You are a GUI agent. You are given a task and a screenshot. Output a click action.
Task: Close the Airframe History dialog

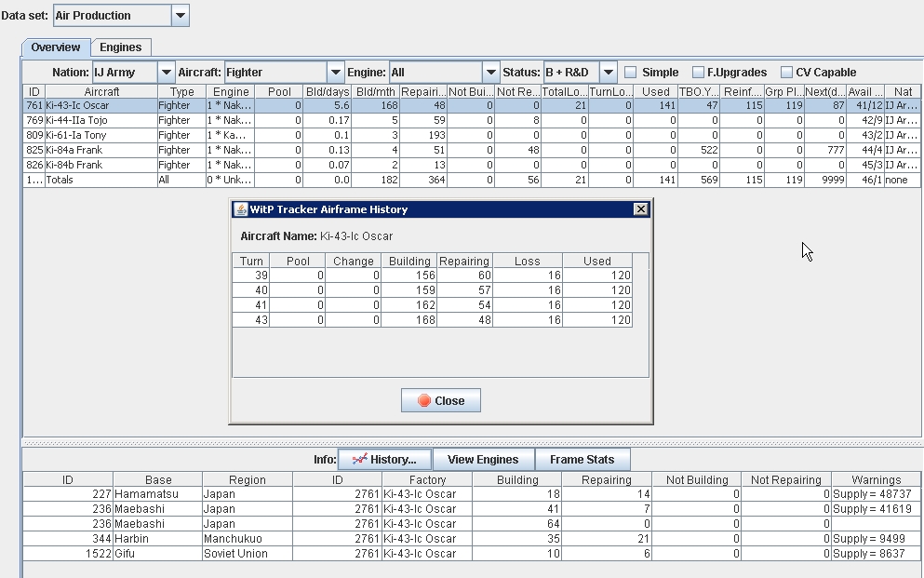(x=440, y=399)
